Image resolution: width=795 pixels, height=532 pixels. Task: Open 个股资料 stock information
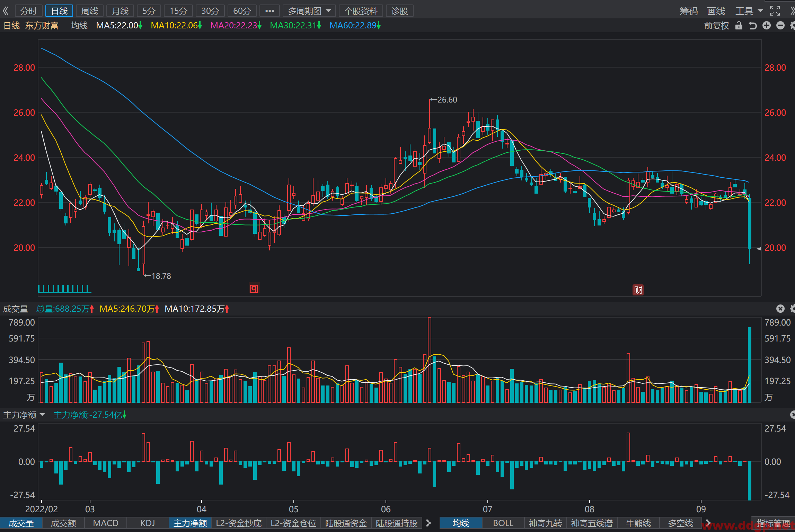(x=361, y=11)
